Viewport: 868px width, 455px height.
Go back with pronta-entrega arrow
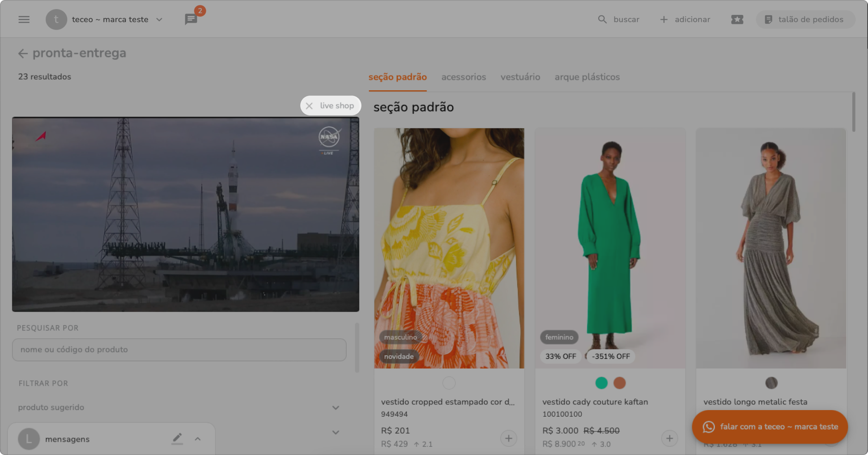tap(23, 53)
